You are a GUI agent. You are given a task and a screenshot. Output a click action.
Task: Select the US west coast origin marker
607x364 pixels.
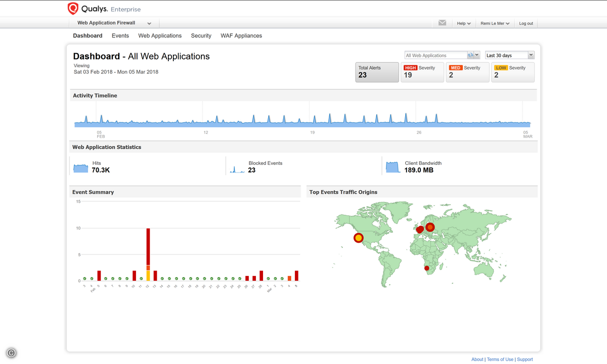(358, 238)
